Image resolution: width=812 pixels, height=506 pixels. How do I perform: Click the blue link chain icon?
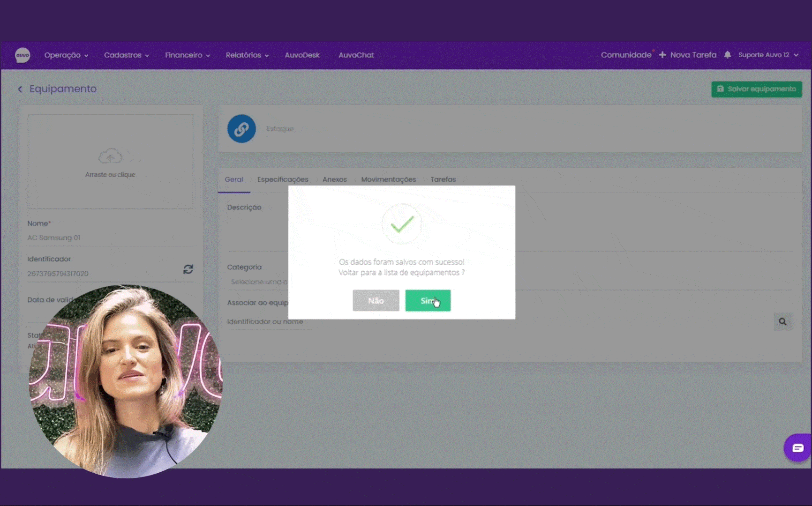(241, 129)
